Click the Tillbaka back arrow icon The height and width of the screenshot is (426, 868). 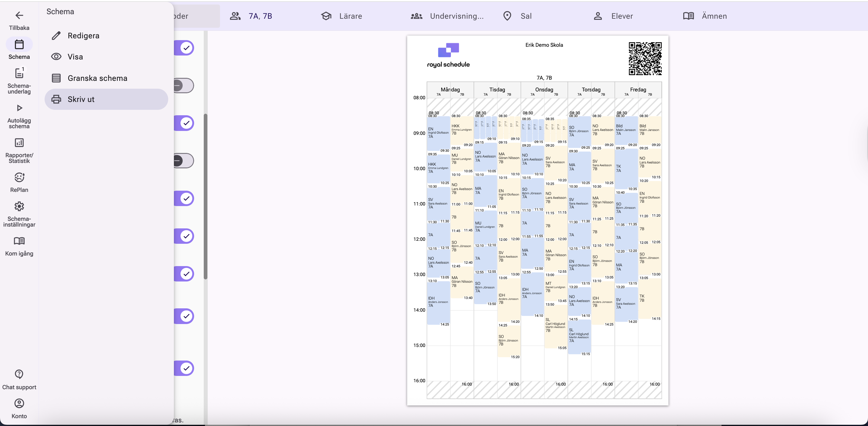pyautogui.click(x=19, y=15)
